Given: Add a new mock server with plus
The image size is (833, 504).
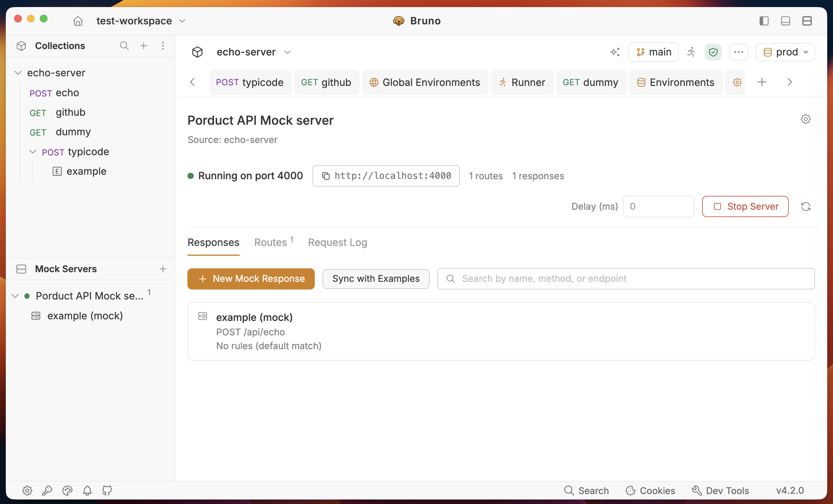Looking at the screenshot, I should coord(163,269).
